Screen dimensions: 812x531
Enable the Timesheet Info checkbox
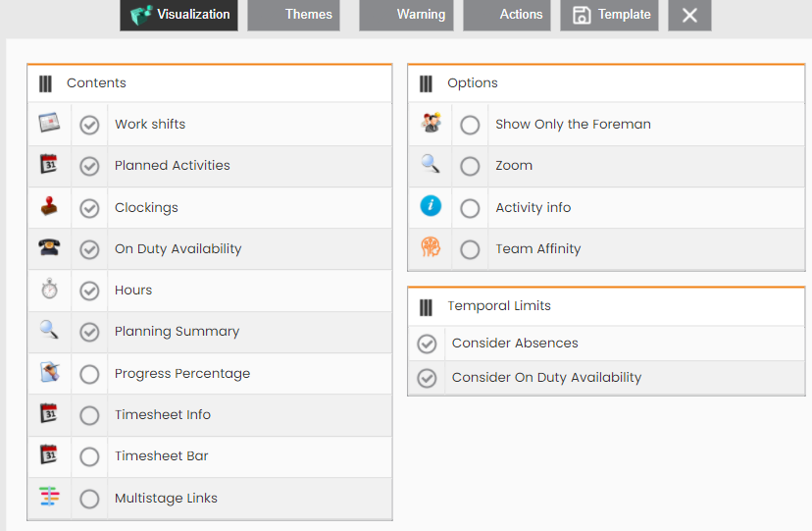89,415
